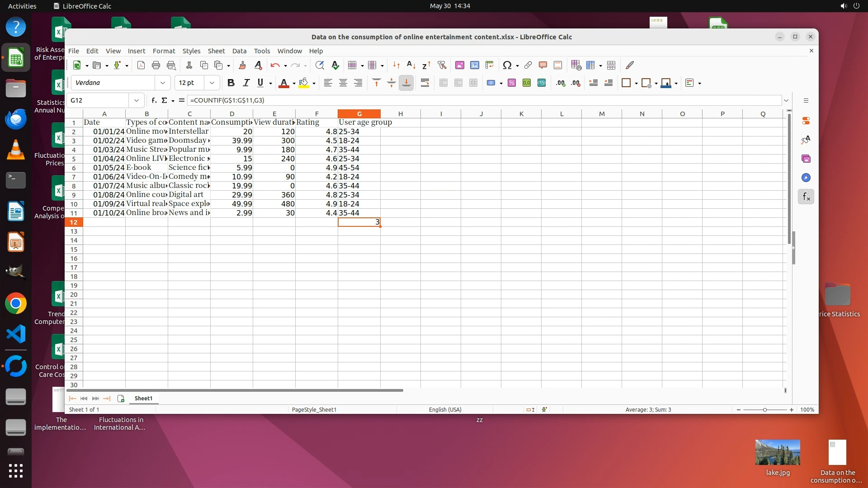Select the Sheet1 tab
The image size is (868, 488).
point(143,398)
